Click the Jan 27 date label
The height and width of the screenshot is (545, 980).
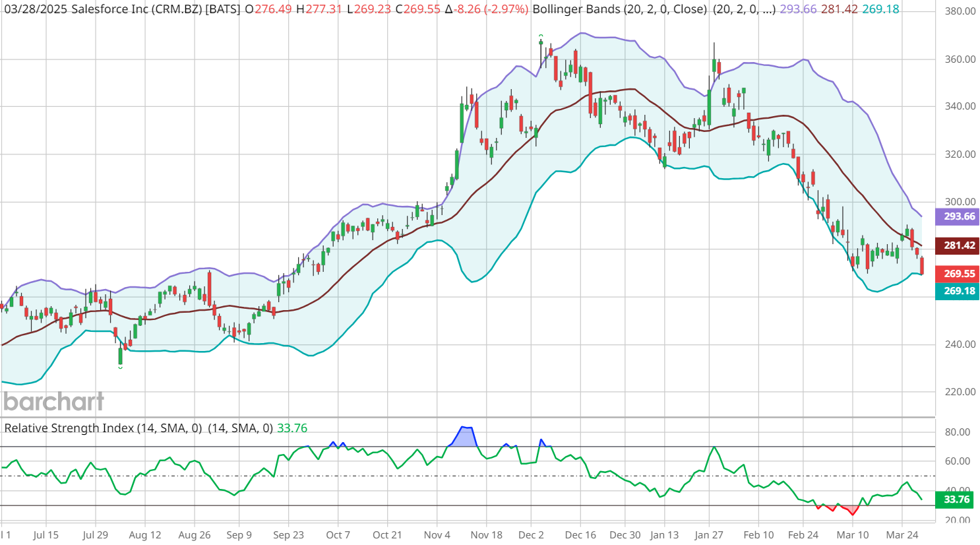click(709, 535)
